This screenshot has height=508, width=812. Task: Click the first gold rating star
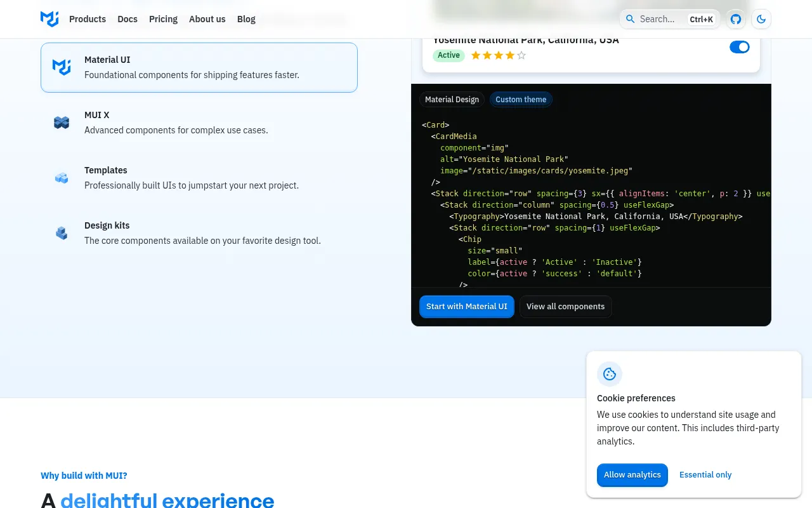click(x=476, y=55)
